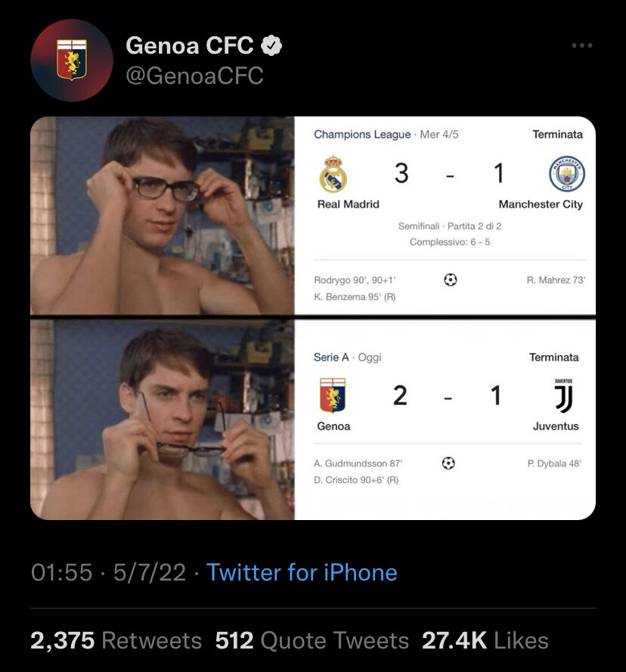626x672 pixels.
Task: Open the bottom meme photo removing glasses
Action: [x=162, y=420]
